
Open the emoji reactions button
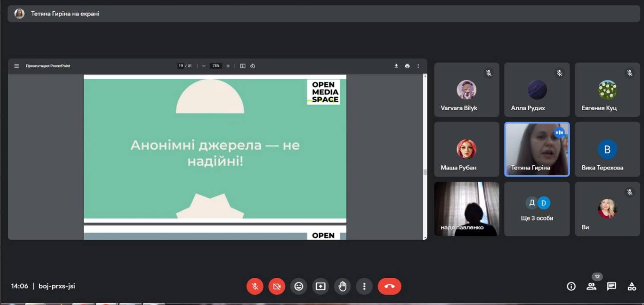coord(299,286)
